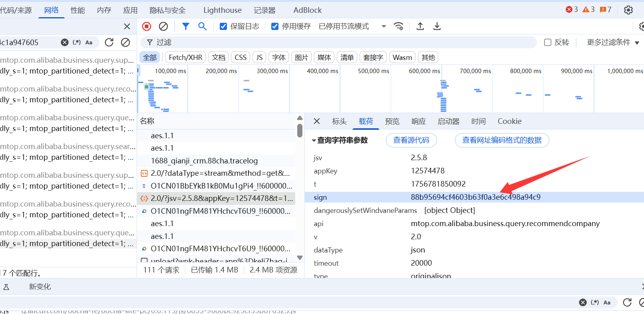644x314 pixels.
Task: Switch to 性能 panel tab
Action: [78, 10]
